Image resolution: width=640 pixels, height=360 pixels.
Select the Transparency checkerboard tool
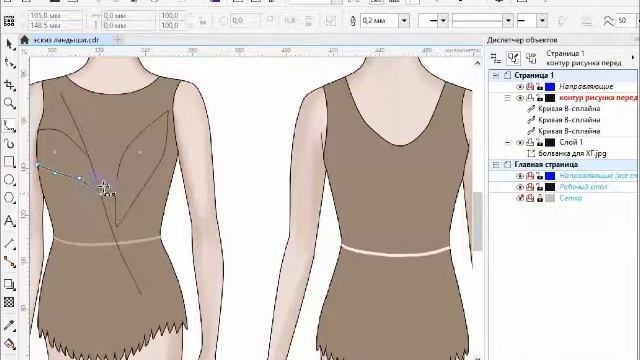(x=9, y=302)
